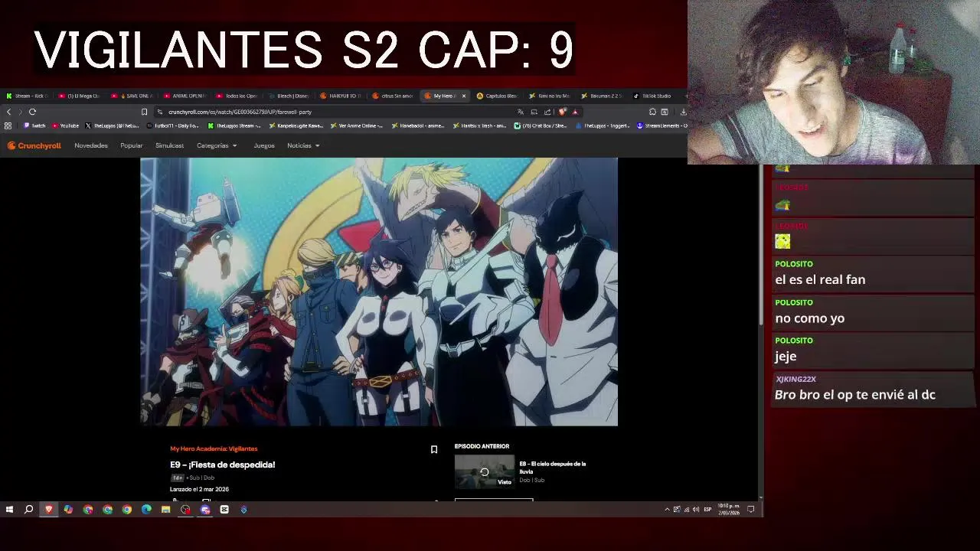The image size is (980, 551).
Task: Reload the Crunchyroll page
Action: tap(32, 112)
